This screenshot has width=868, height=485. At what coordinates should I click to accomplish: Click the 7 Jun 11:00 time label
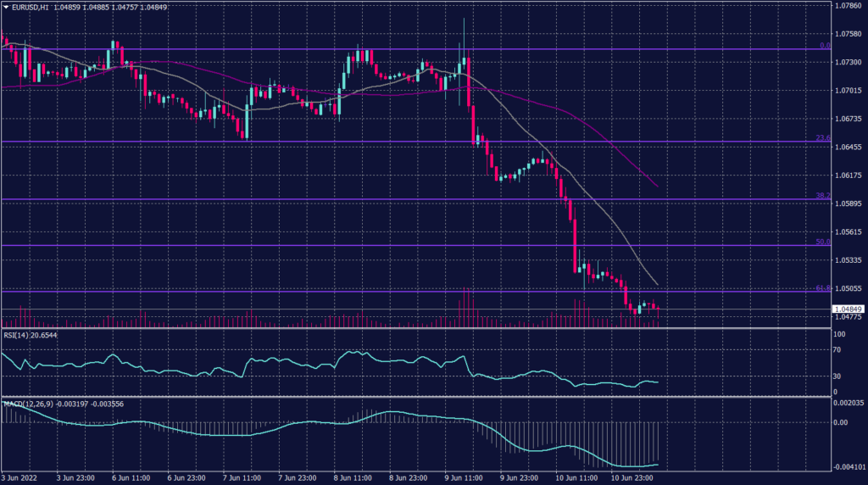click(x=242, y=477)
